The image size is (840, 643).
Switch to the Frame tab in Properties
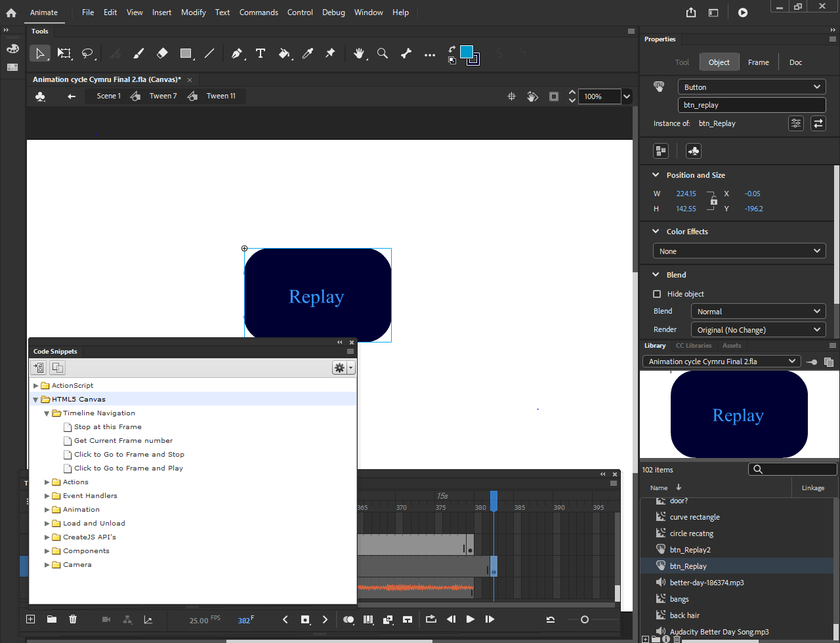click(759, 62)
